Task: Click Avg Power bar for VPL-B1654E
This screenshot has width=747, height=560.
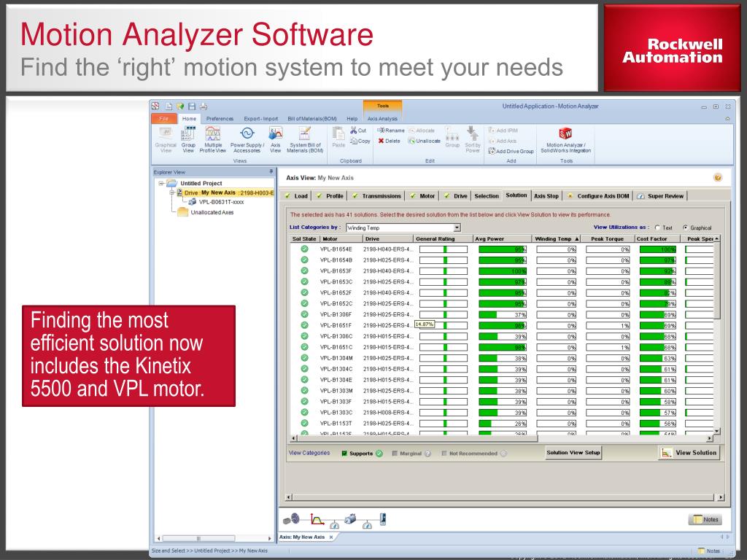Action: coord(503,249)
